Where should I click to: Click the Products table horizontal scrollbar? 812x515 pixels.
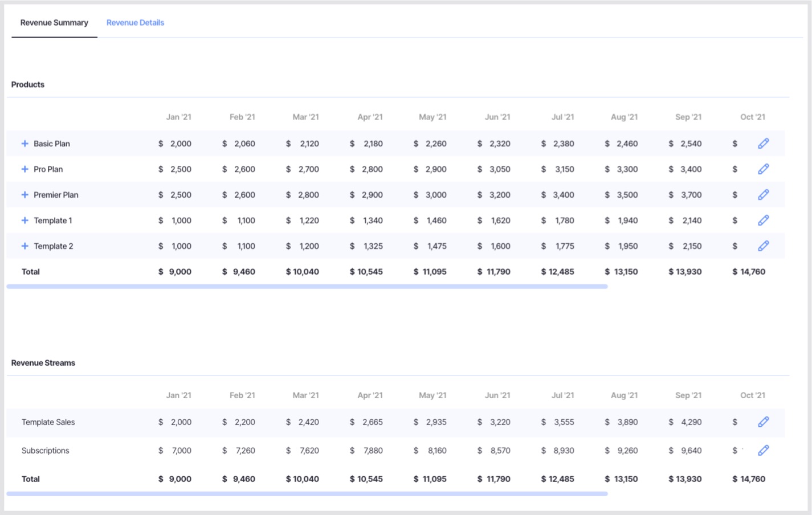tap(307, 287)
